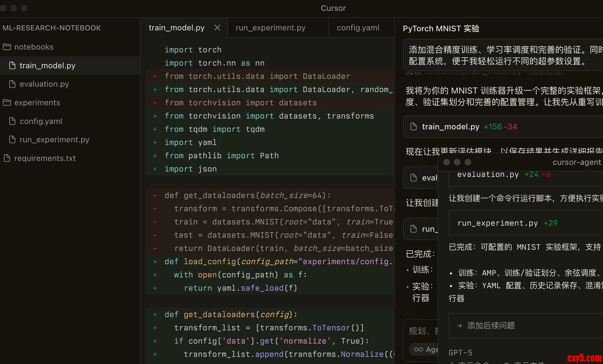603x364 pixels.
Task: Click the arrow icon in follow-up box
Action: click(459, 325)
